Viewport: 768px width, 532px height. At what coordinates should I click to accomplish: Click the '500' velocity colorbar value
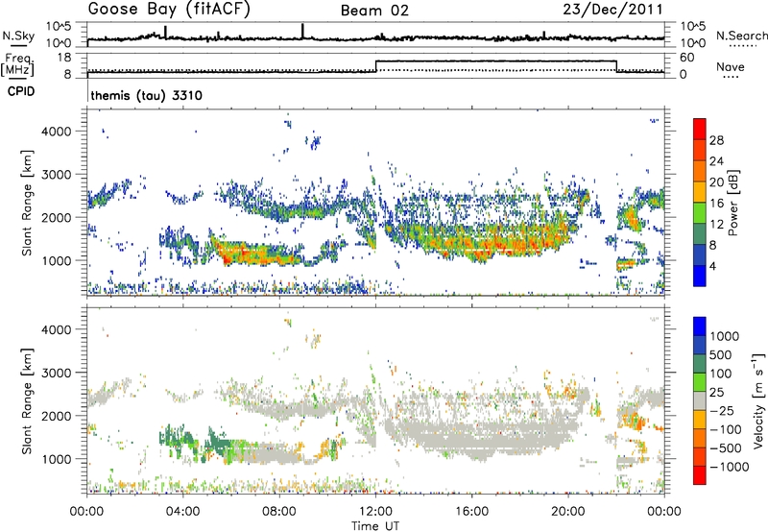pos(721,354)
